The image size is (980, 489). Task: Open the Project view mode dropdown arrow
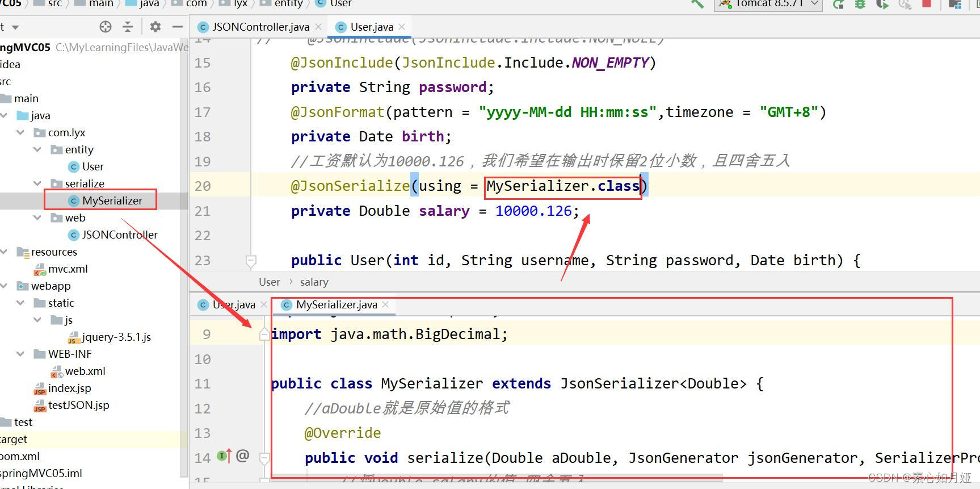pos(15,27)
